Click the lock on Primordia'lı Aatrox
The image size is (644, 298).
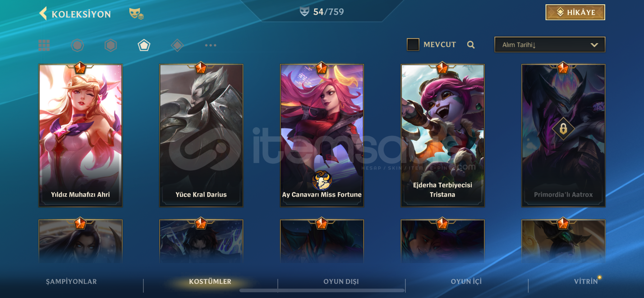pyautogui.click(x=563, y=128)
